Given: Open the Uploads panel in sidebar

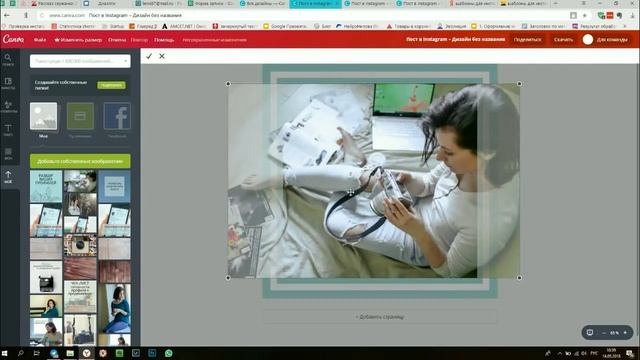Looking at the screenshot, I should point(8,177).
